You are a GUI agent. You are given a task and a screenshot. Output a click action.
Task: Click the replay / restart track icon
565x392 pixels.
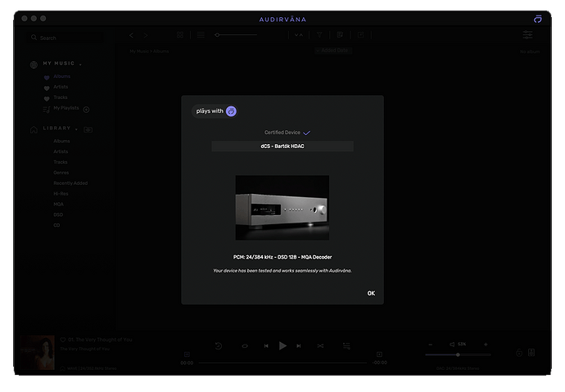[x=219, y=346]
